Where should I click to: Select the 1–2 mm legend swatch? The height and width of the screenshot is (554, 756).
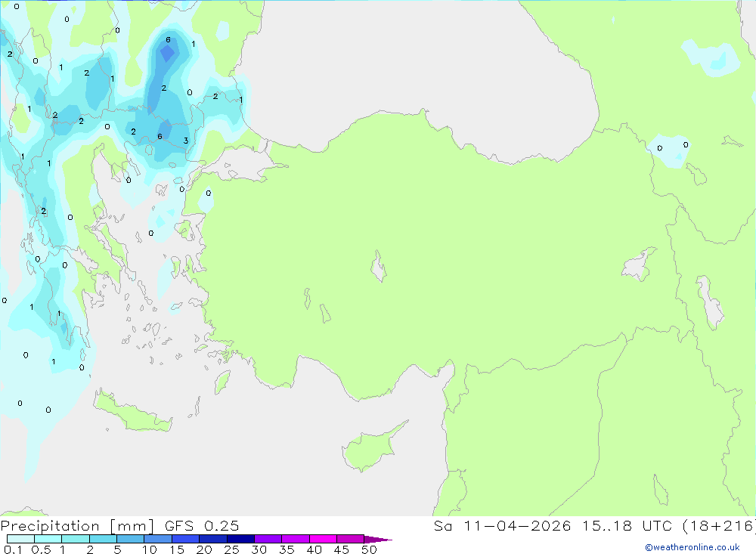(75, 539)
